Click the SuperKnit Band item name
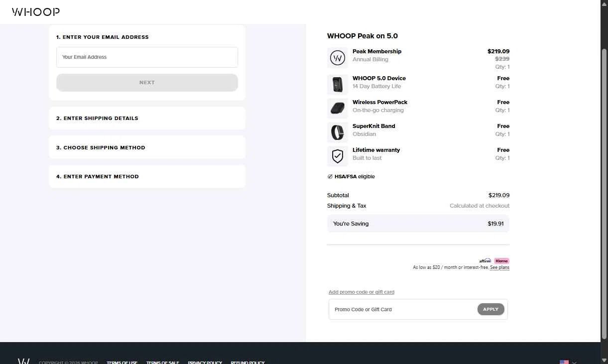 click(374, 126)
